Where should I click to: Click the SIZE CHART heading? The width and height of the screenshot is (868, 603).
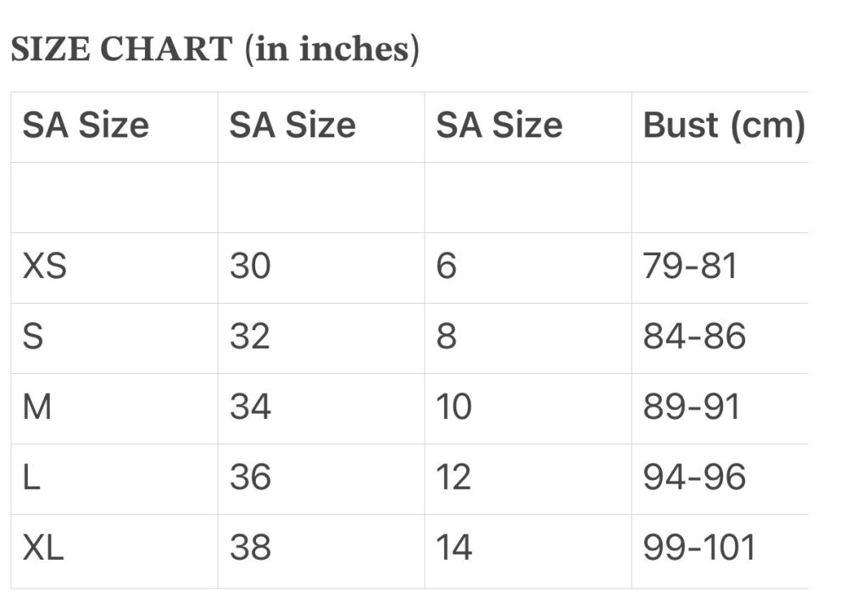tap(214, 50)
